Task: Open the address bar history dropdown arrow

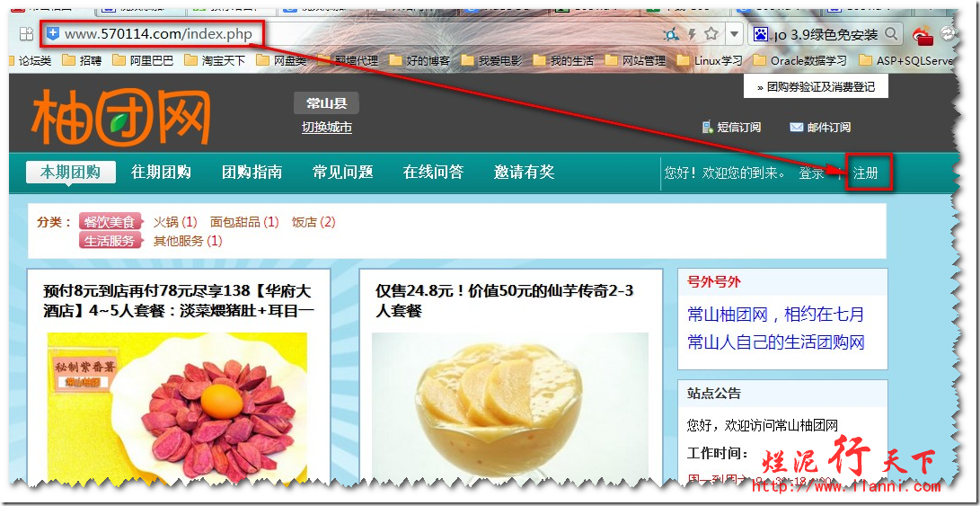Action: pyautogui.click(x=735, y=34)
